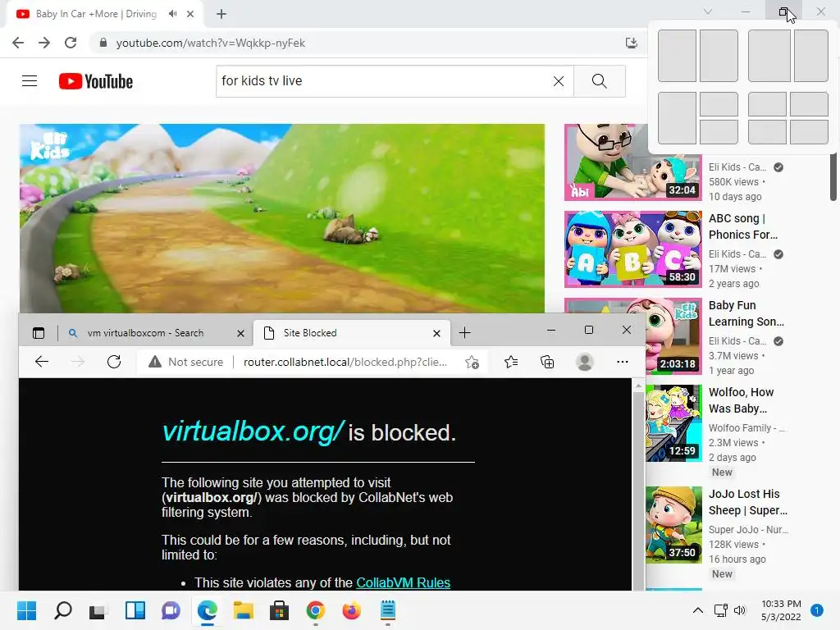The height and width of the screenshot is (630, 840).
Task: Open the Edge Favorites list icon
Action: 511,362
